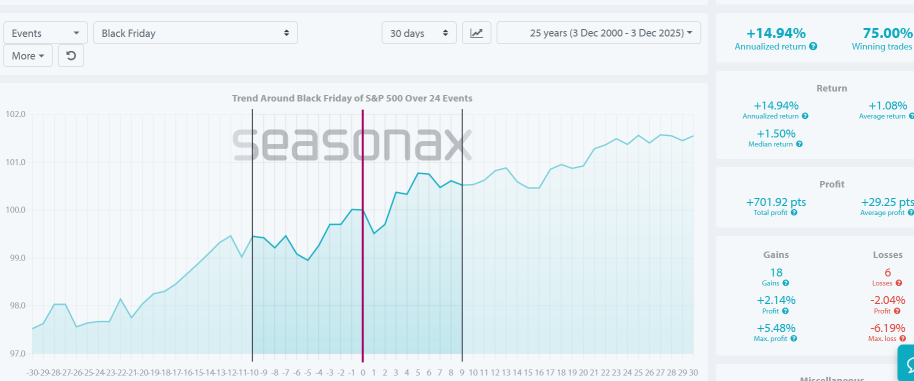Viewport: 914px width, 381px height.
Task: Click the 102.0 y-axis label
Action: tap(16, 114)
